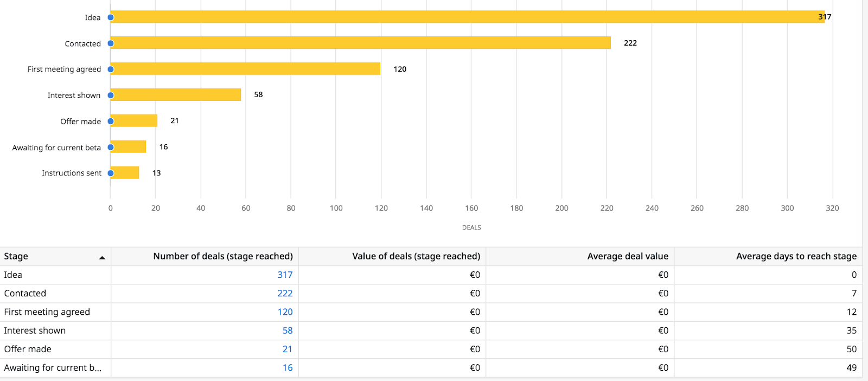Click the blue dot beside Interest shown
Screen dimensions: 868x381
coord(111,95)
